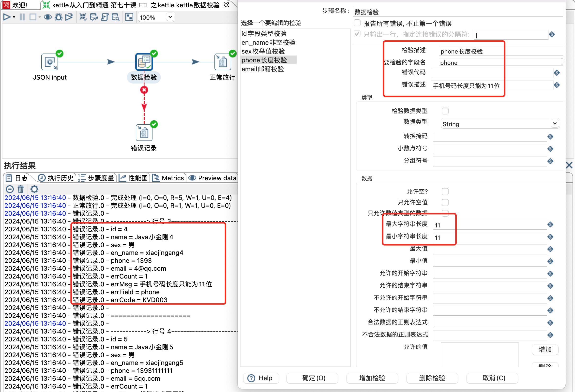Click variable icon beside 错误代码 field
The image size is (575, 392).
pyautogui.click(x=557, y=73)
